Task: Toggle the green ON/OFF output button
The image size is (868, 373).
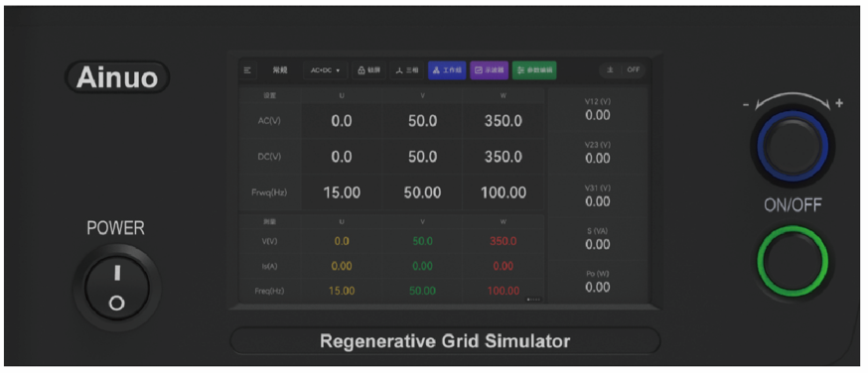Action: tap(793, 260)
